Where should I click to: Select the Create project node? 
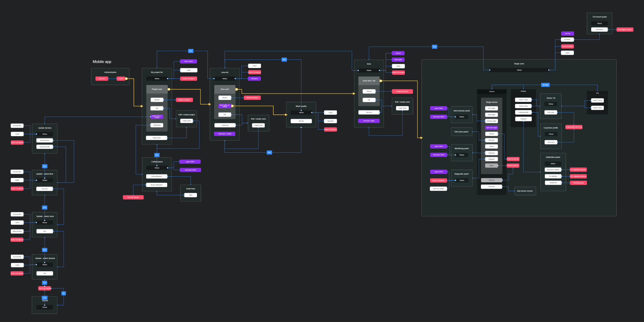tap(156, 138)
